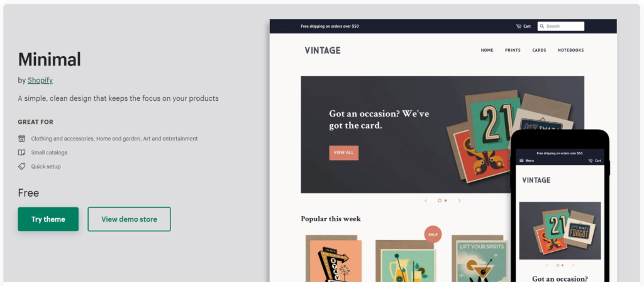644x286 pixels.
Task: Open the HOME menu item
Action: (x=487, y=50)
